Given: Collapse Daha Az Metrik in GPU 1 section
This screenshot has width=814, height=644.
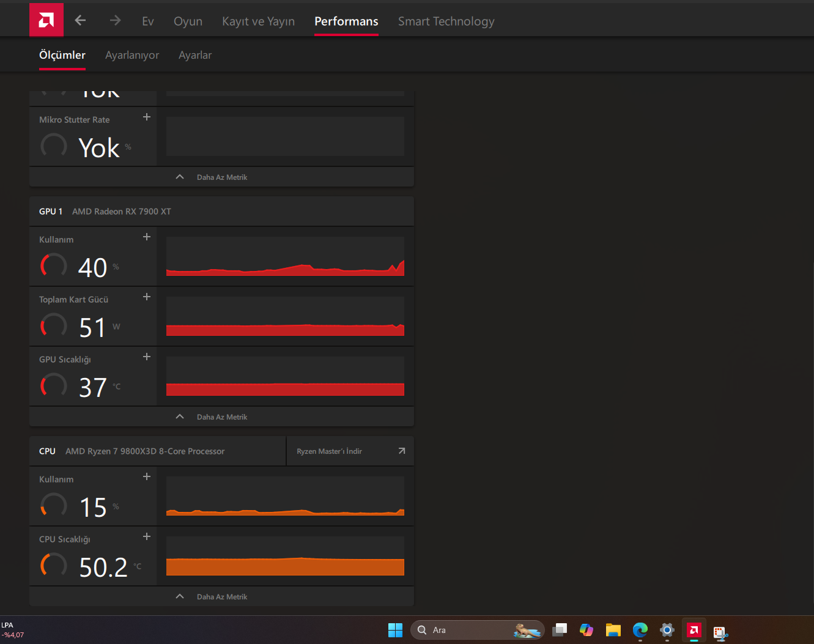Looking at the screenshot, I should (221, 416).
